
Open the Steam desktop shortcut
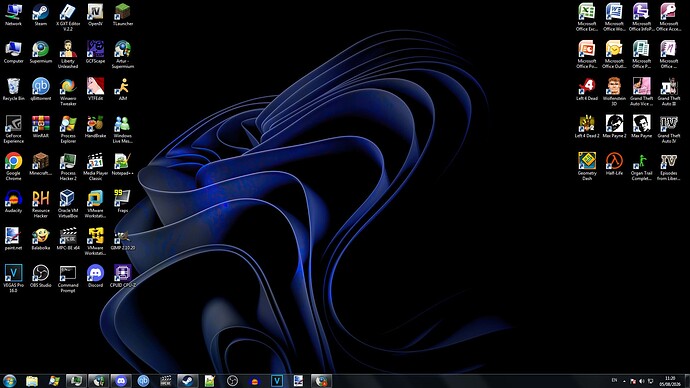(x=40, y=15)
